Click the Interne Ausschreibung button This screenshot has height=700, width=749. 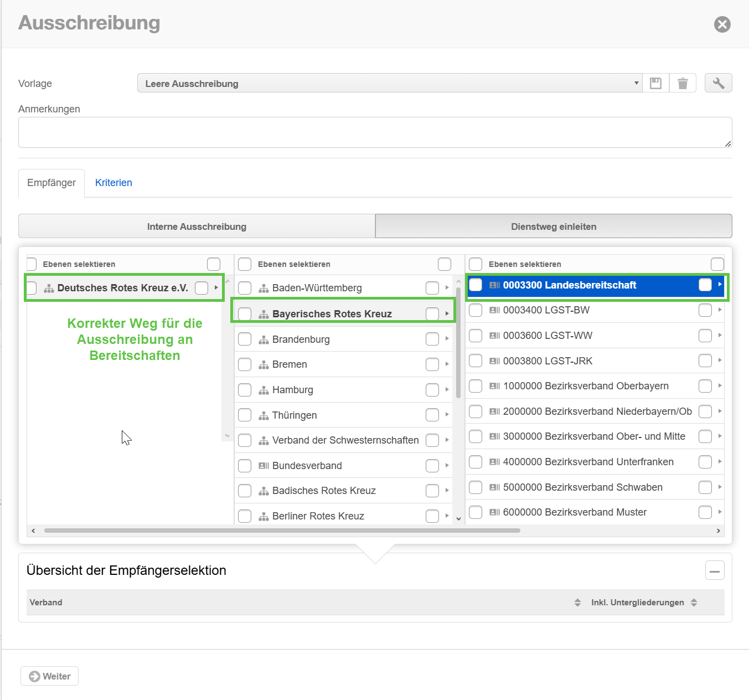click(197, 227)
